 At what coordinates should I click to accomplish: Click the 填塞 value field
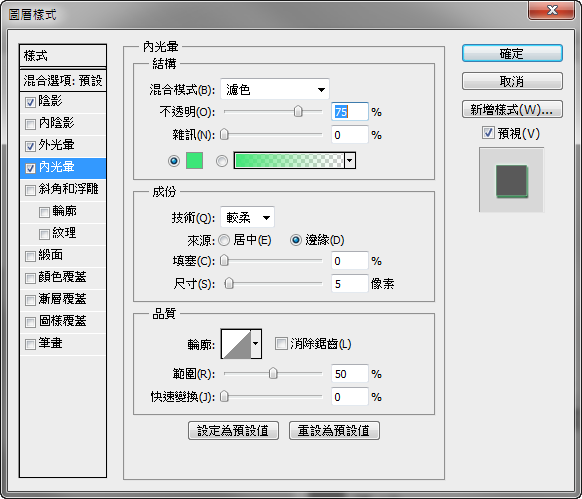tap(350, 261)
